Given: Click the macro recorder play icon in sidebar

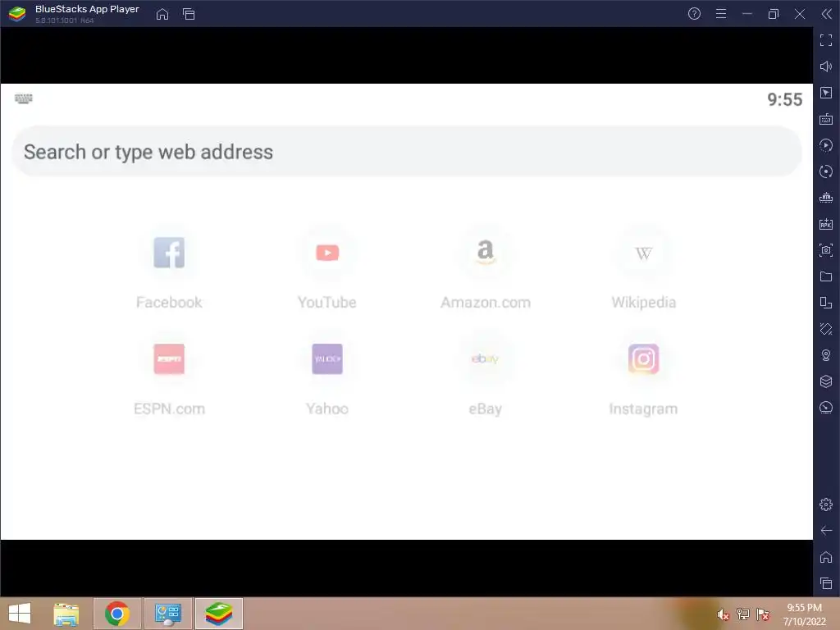Looking at the screenshot, I should click(x=826, y=145).
